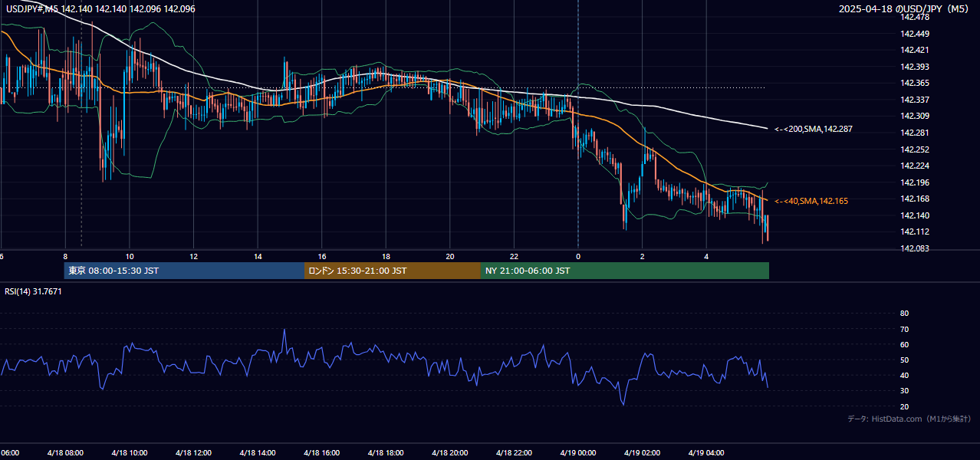Click the 142.224 price axis label

coord(916,166)
